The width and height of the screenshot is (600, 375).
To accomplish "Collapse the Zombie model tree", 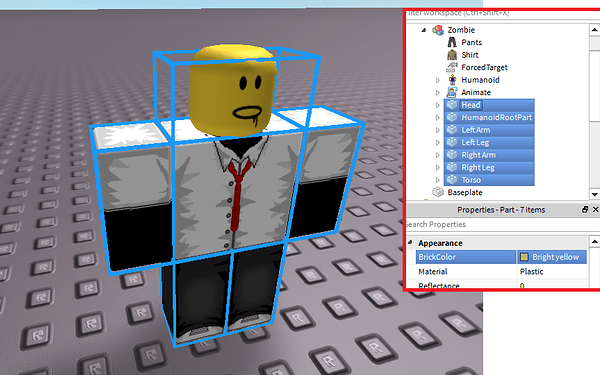I will click(x=424, y=30).
